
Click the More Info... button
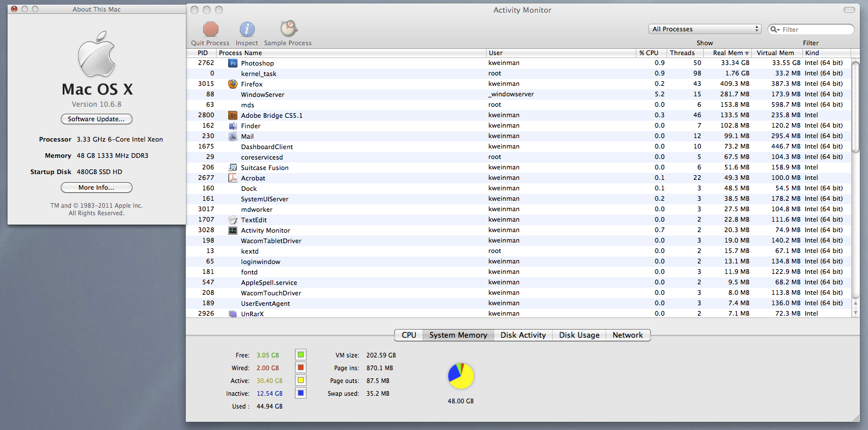pyautogui.click(x=96, y=187)
